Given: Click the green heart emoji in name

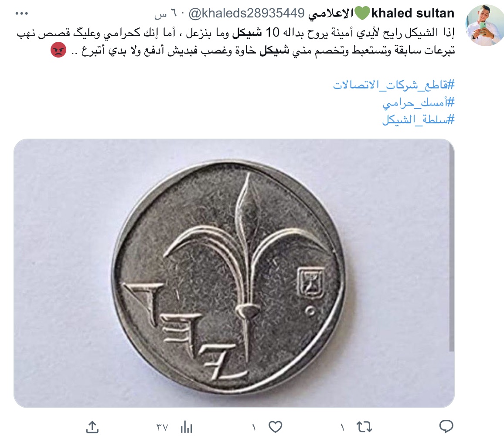Looking at the screenshot, I should [362, 14].
